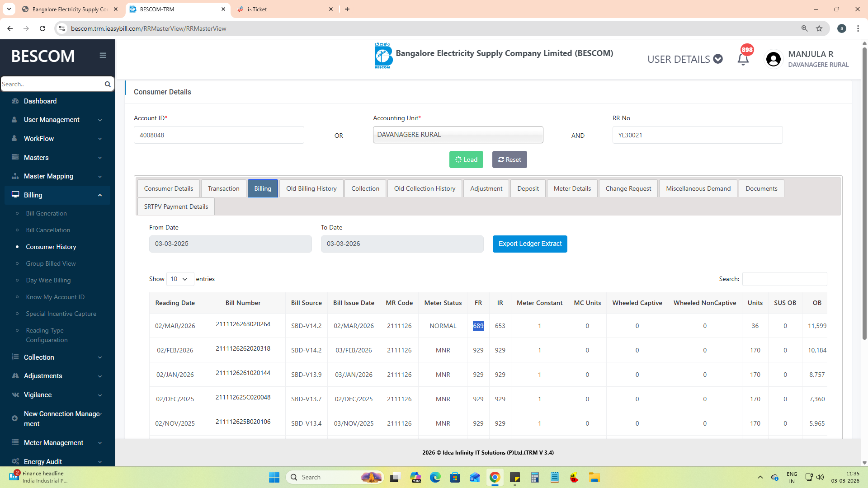The height and width of the screenshot is (488, 868).
Task: Click the BESCOM logo in header
Action: point(383,56)
